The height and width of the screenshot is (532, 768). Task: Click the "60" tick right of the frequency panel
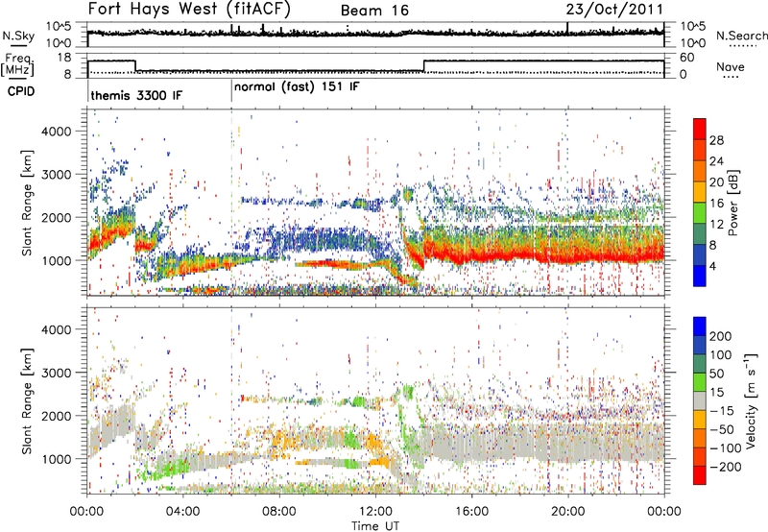click(x=687, y=58)
